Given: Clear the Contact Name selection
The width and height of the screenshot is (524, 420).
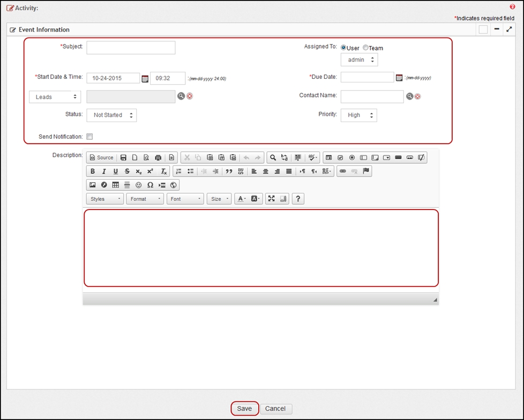Looking at the screenshot, I should pyautogui.click(x=417, y=96).
